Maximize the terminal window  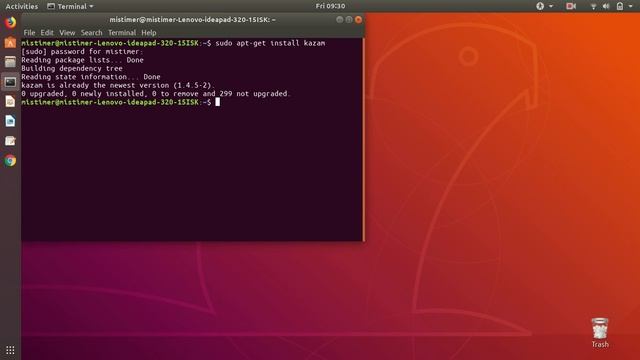[349, 20]
